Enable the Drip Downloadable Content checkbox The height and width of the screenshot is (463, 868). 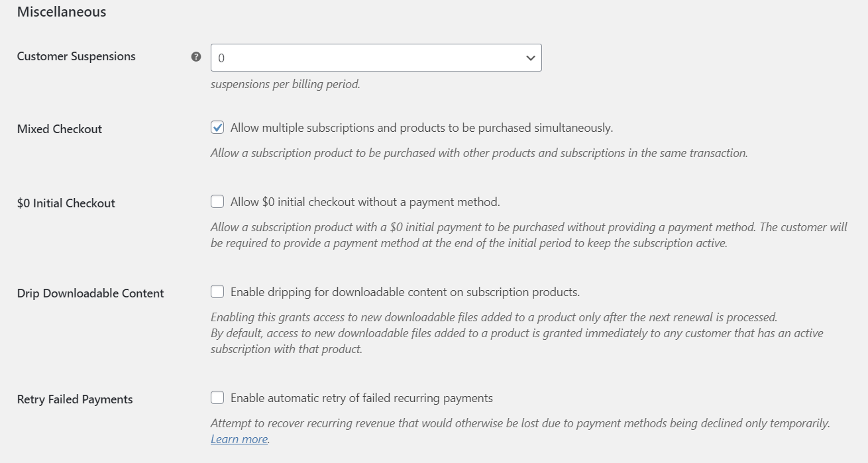[217, 291]
